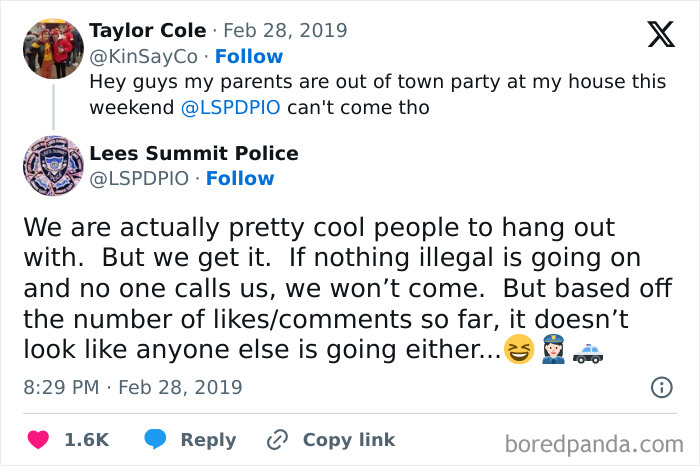Open Lees Summit Police avatar badge
This screenshot has height=466, width=700.
(52, 165)
